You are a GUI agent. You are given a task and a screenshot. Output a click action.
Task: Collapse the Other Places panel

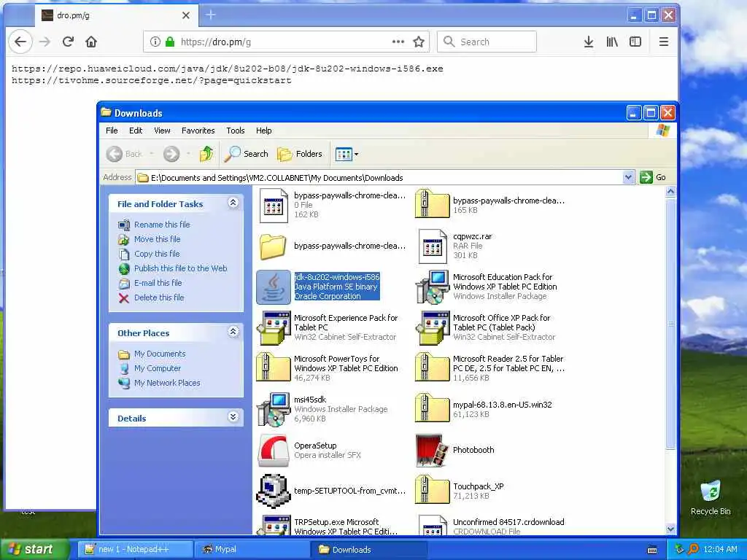coord(233,332)
